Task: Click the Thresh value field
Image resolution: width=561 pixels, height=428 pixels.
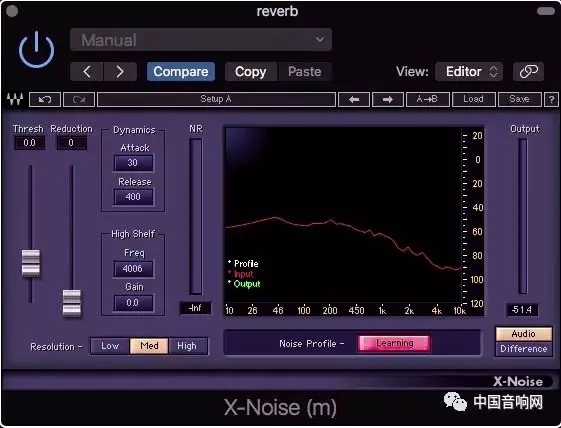Action: click(x=29, y=143)
